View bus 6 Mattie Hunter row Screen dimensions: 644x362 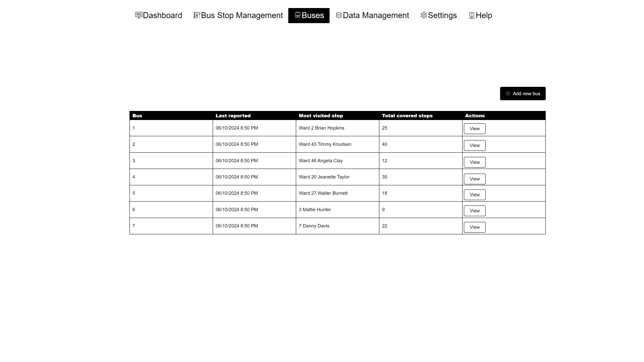474,211
